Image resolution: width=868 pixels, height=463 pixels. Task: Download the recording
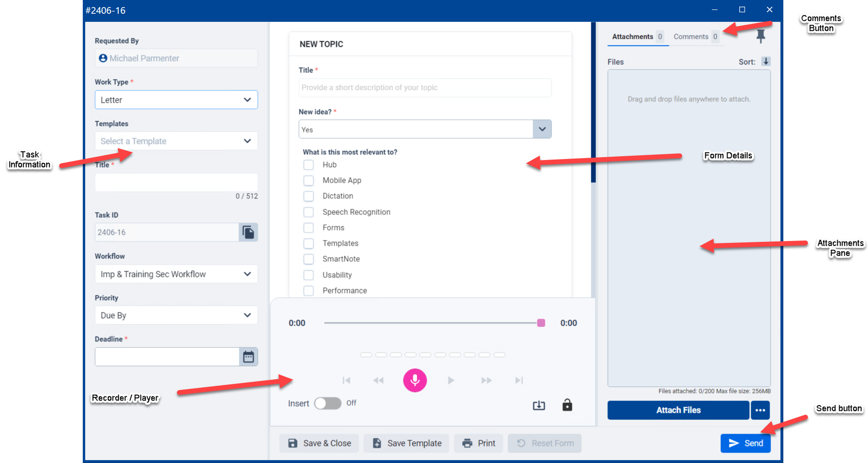(539, 405)
